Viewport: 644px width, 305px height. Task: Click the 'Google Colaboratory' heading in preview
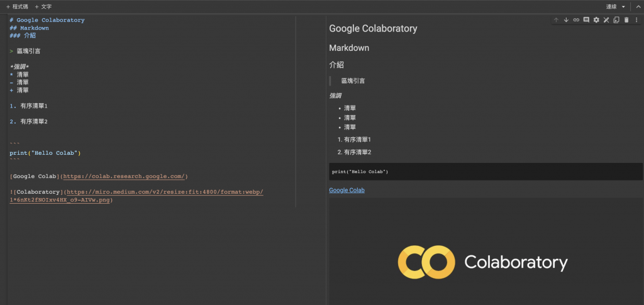coord(373,28)
